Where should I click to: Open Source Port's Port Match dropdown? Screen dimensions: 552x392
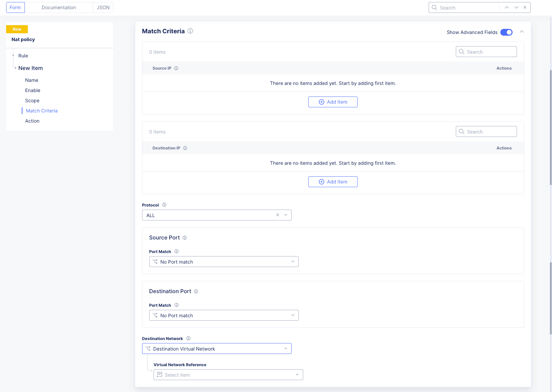[x=224, y=262]
